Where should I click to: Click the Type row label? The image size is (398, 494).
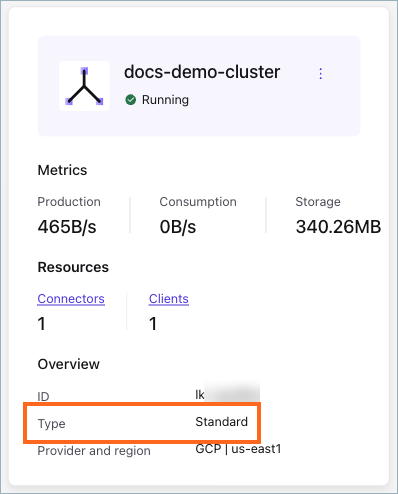(x=51, y=424)
